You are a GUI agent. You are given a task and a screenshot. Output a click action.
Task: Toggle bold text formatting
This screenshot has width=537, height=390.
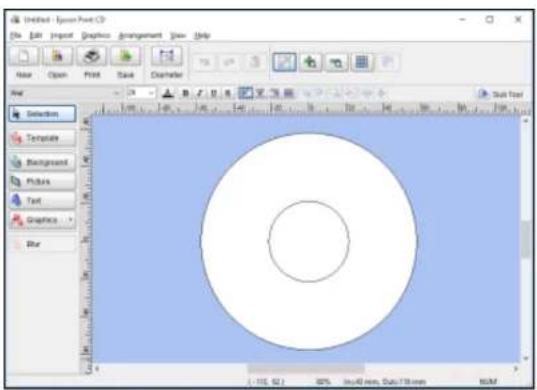click(186, 93)
